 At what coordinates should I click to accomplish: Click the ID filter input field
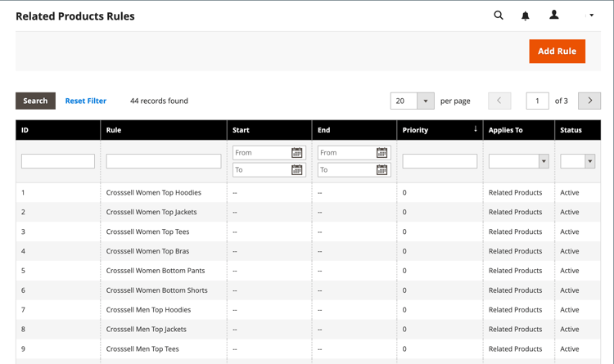pos(58,161)
